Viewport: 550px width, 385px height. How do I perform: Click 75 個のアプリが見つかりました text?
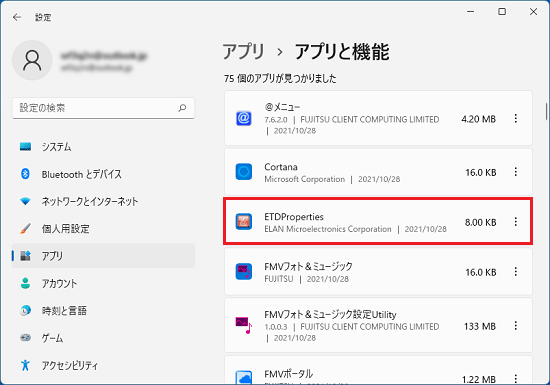[x=280, y=79]
